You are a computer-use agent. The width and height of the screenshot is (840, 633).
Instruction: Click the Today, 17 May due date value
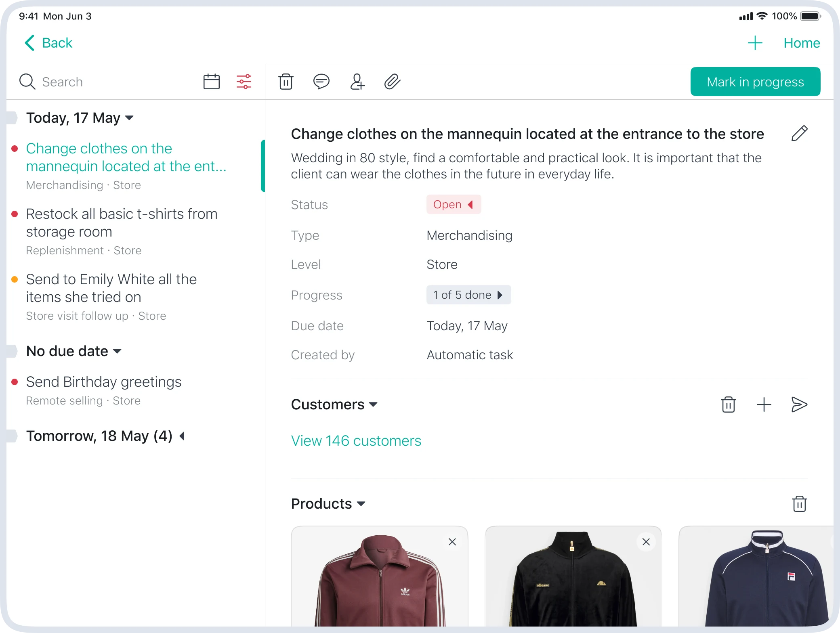click(467, 326)
